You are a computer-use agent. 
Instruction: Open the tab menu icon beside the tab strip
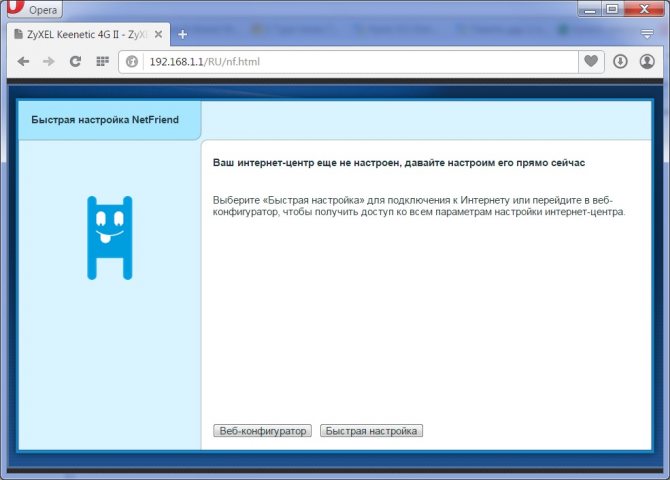point(647,34)
